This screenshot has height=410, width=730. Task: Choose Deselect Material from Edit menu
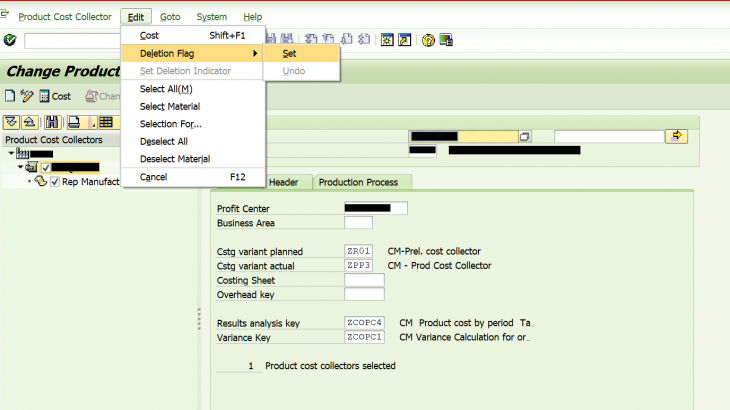pos(193,159)
